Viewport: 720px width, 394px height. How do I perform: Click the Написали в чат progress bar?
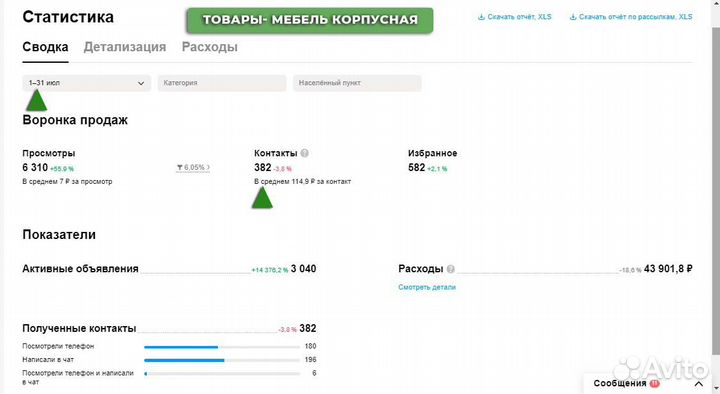pyautogui.click(x=222, y=360)
